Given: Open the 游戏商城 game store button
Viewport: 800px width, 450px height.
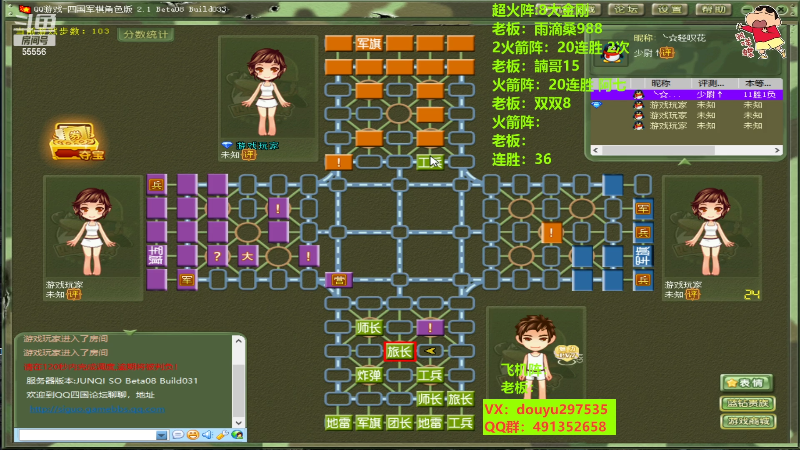Looking at the screenshot, I should tap(747, 421).
